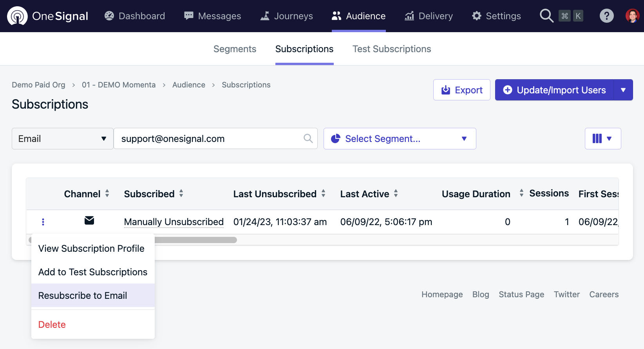Image resolution: width=644 pixels, height=349 pixels.
Task: Open 01 - DEMO Momenta breadcrumb
Action: pyautogui.click(x=119, y=85)
